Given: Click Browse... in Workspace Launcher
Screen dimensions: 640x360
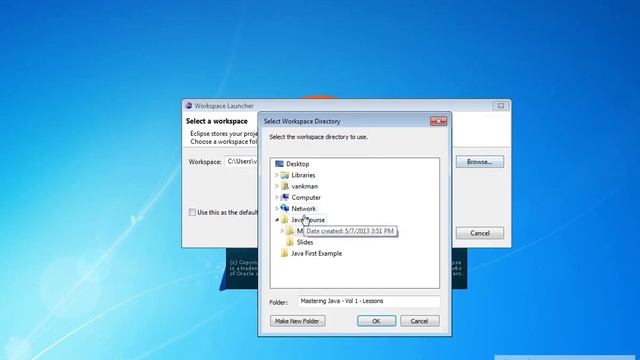Looking at the screenshot, I should pos(480,162).
